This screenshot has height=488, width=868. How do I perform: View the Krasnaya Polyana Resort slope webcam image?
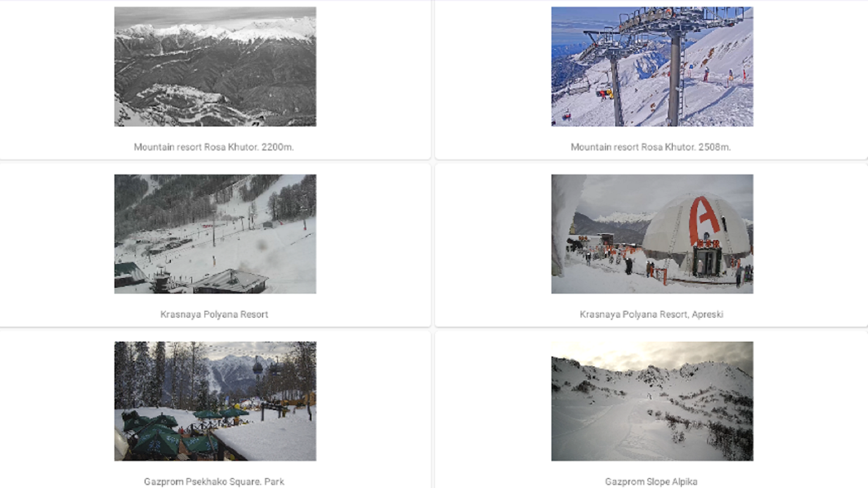[x=215, y=234]
